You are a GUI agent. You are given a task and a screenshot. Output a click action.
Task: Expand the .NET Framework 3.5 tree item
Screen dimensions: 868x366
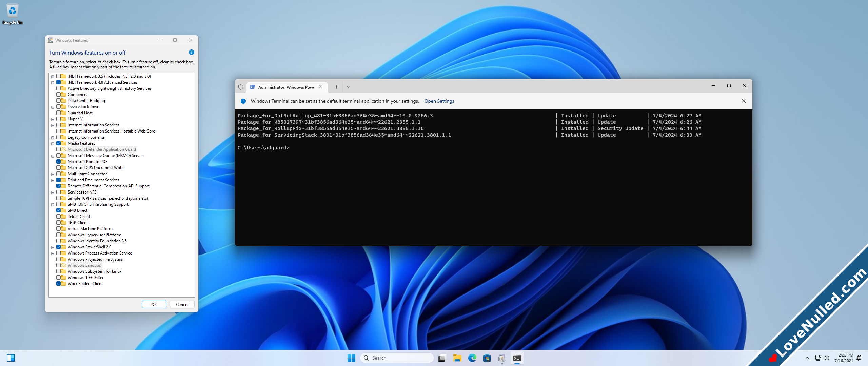(52, 76)
